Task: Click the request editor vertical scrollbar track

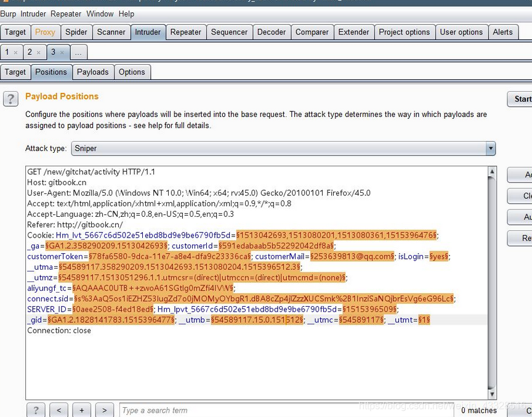Action: [491, 283]
